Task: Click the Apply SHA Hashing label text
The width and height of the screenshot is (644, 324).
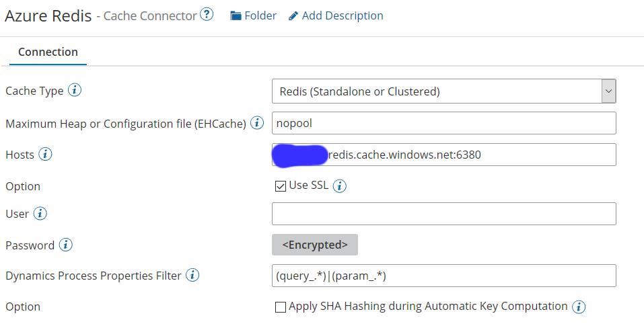Action: tap(428, 307)
